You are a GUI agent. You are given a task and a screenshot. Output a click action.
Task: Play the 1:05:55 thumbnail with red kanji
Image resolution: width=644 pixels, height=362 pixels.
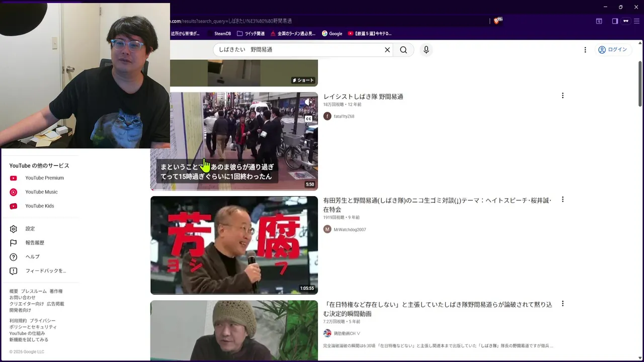coord(234,245)
